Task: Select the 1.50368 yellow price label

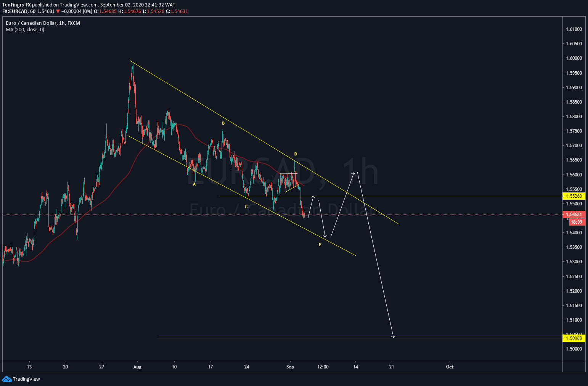Action: pyautogui.click(x=574, y=338)
